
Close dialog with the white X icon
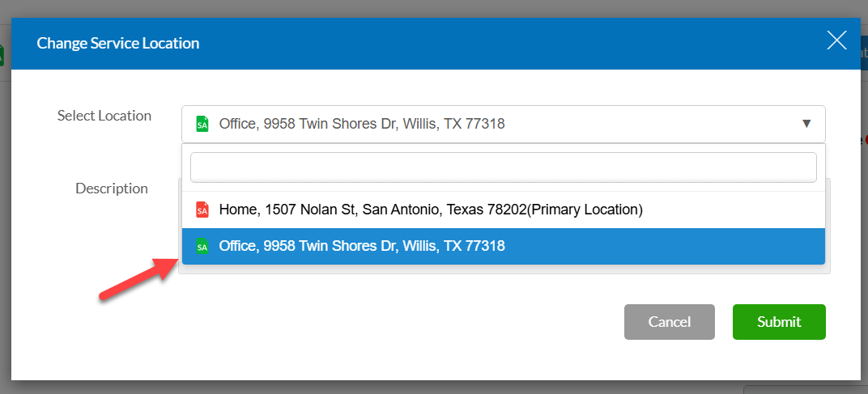[x=836, y=40]
